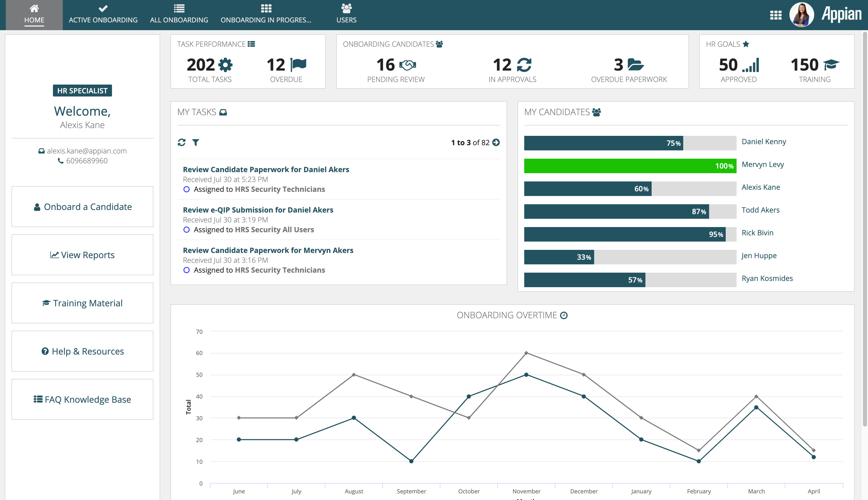This screenshot has width=868, height=500.
Task: Click Rick Bivin's 95% progress bar
Action: (x=630, y=234)
